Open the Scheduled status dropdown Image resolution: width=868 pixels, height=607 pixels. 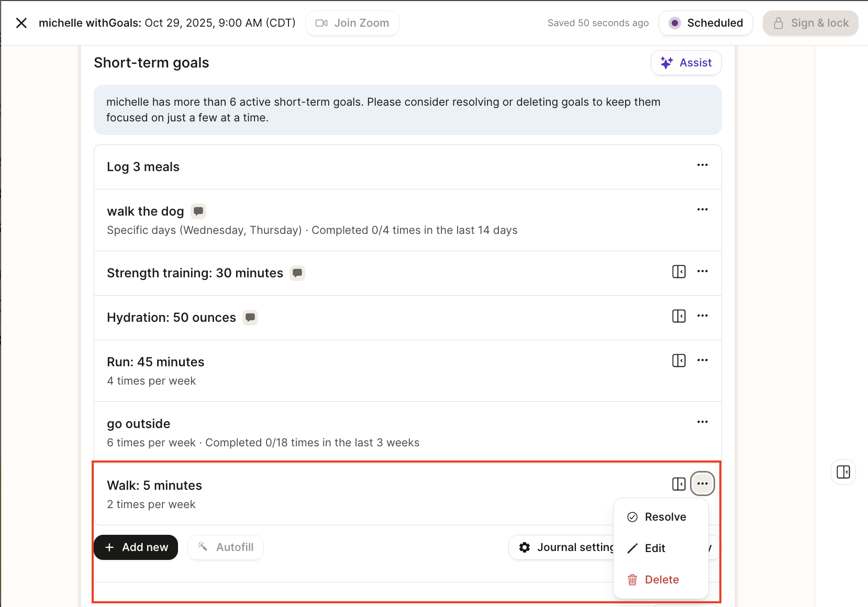(x=706, y=23)
